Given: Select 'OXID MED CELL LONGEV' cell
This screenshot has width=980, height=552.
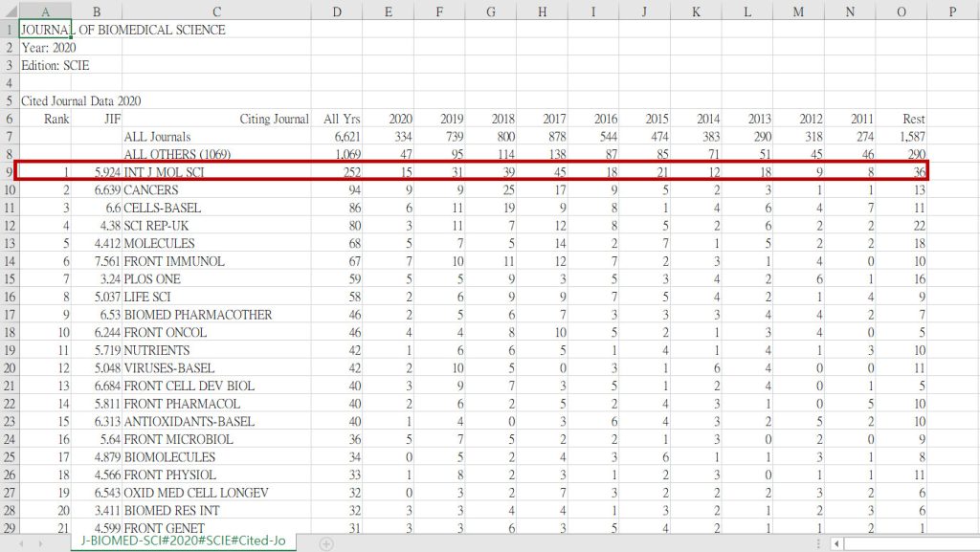Looking at the screenshot, I should point(216,492).
